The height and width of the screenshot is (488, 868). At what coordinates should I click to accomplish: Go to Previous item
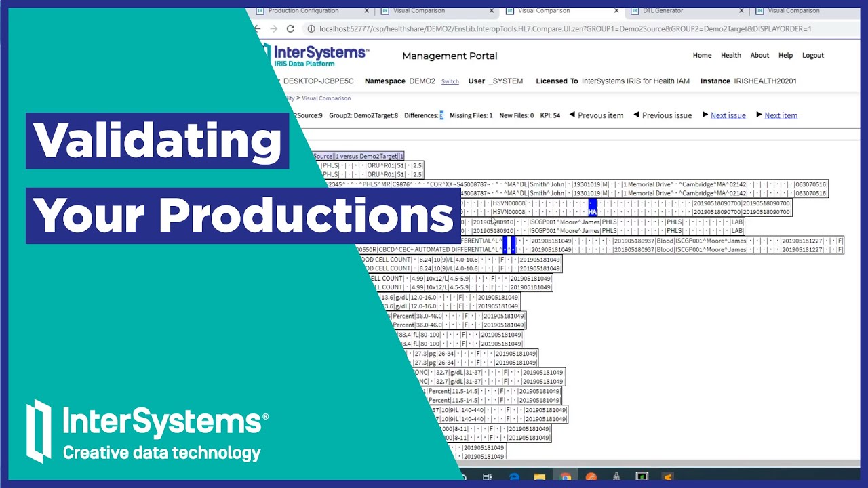point(596,115)
